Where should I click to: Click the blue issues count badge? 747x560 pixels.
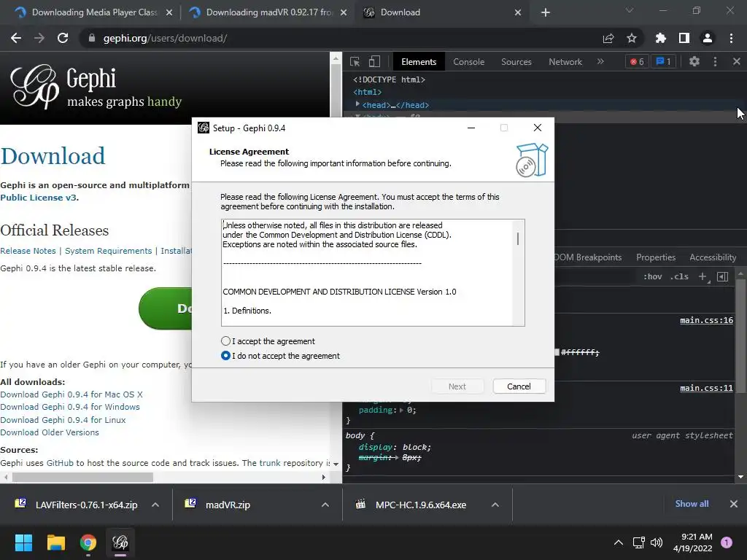click(x=664, y=62)
